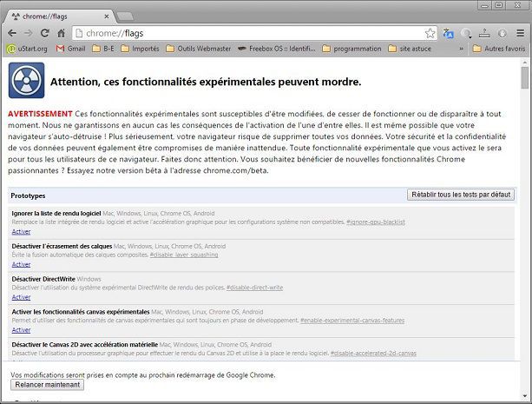Viewport: 532px width, 404px height.
Task: Click Rétablir tous les tests par défaut
Action: point(461,195)
